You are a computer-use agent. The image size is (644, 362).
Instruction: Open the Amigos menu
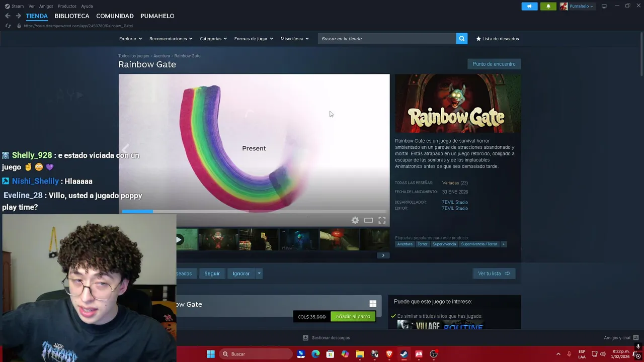tap(46, 6)
